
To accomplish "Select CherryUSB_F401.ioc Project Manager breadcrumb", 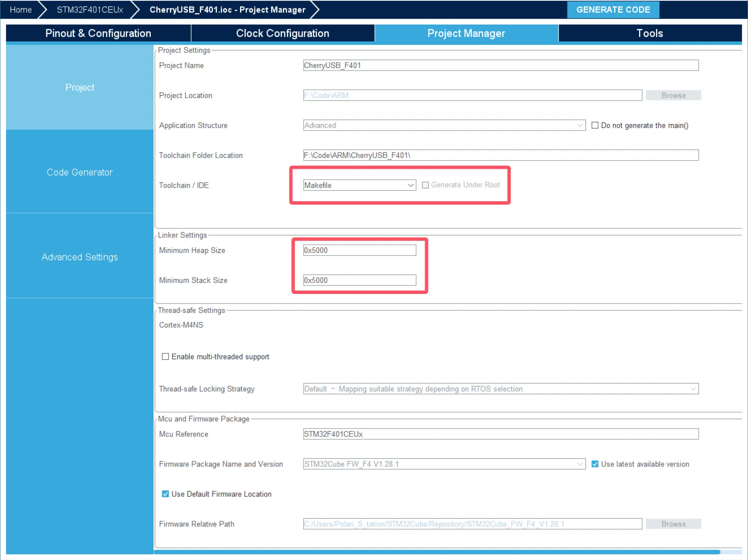I will pyautogui.click(x=227, y=9).
